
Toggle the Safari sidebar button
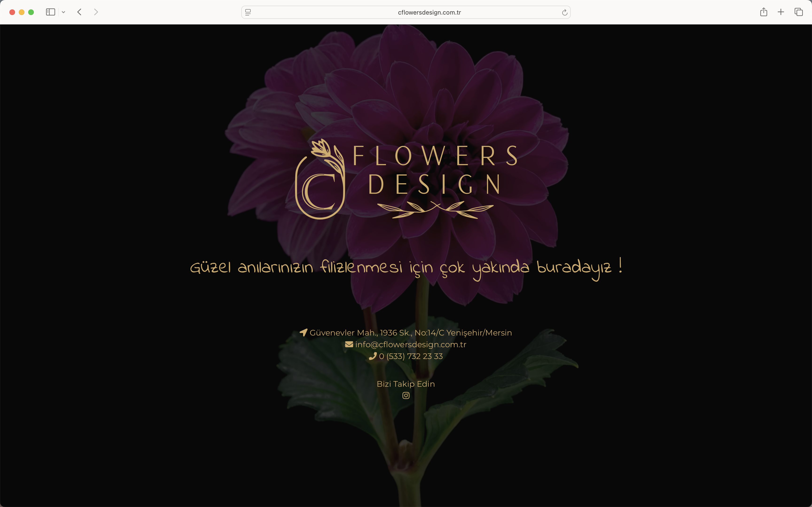[50, 12]
